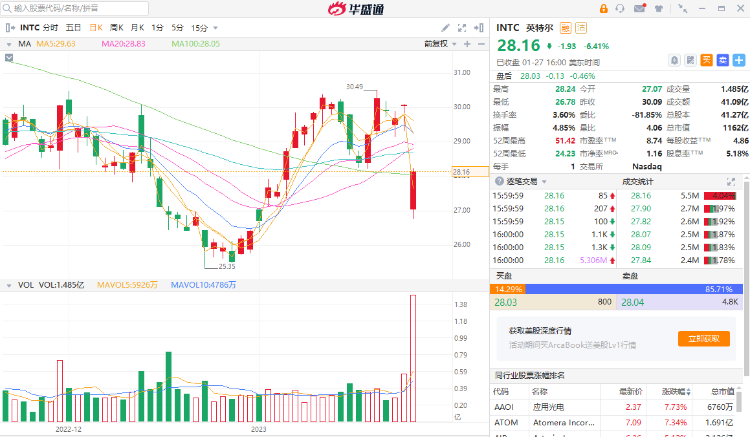Image resolution: width=750 pixels, height=437 pixels.
Task: Click the blue 卖 sell button
Action: [x=723, y=60]
